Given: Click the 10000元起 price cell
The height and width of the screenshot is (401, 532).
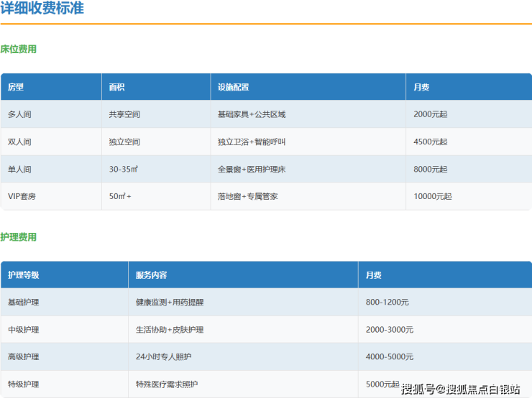Looking at the screenshot, I should (x=433, y=196).
